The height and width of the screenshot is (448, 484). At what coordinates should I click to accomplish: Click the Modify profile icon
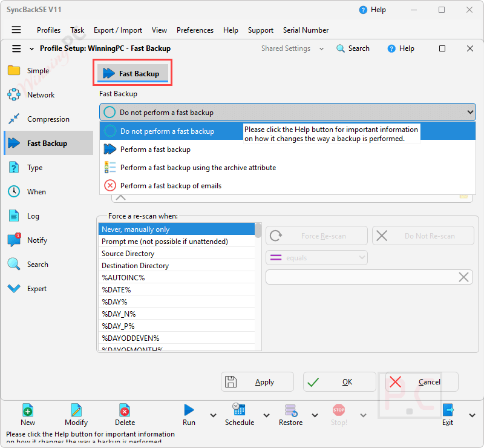pyautogui.click(x=76, y=410)
